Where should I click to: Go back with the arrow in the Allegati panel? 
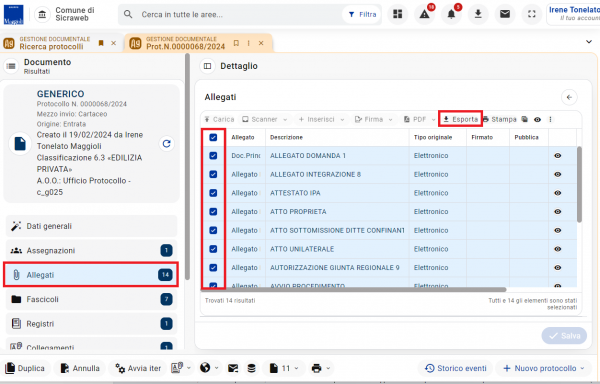(569, 97)
